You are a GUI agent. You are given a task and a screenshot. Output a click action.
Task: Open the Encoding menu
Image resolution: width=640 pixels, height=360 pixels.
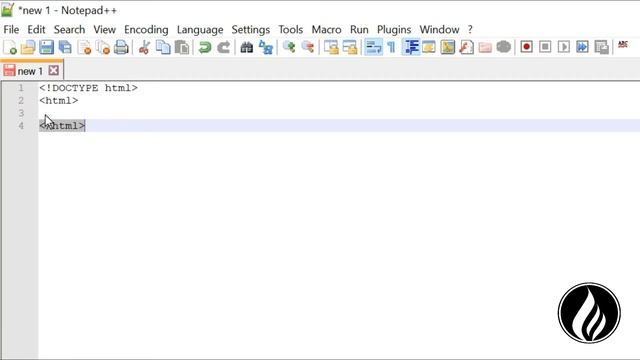point(146,30)
